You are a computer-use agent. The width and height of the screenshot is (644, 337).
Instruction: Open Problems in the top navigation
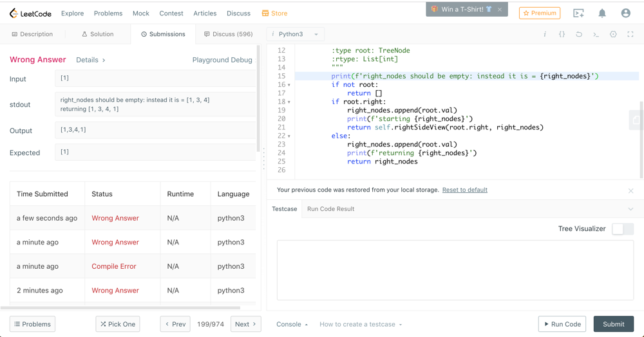[108, 14]
